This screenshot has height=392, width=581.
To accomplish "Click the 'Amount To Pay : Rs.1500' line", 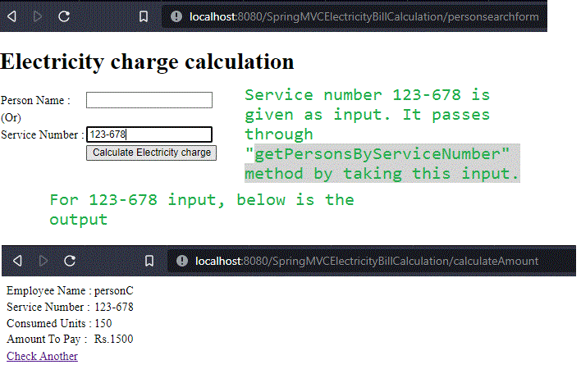I will click(70, 339).
